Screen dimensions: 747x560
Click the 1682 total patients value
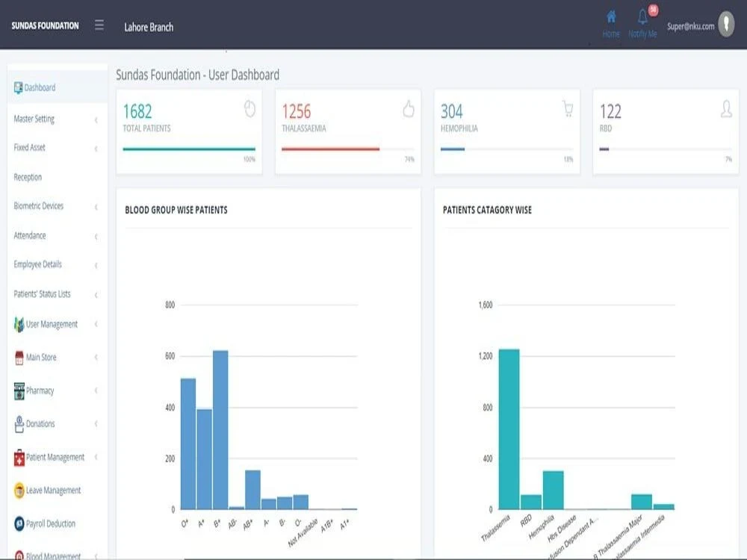click(x=137, y=111)
